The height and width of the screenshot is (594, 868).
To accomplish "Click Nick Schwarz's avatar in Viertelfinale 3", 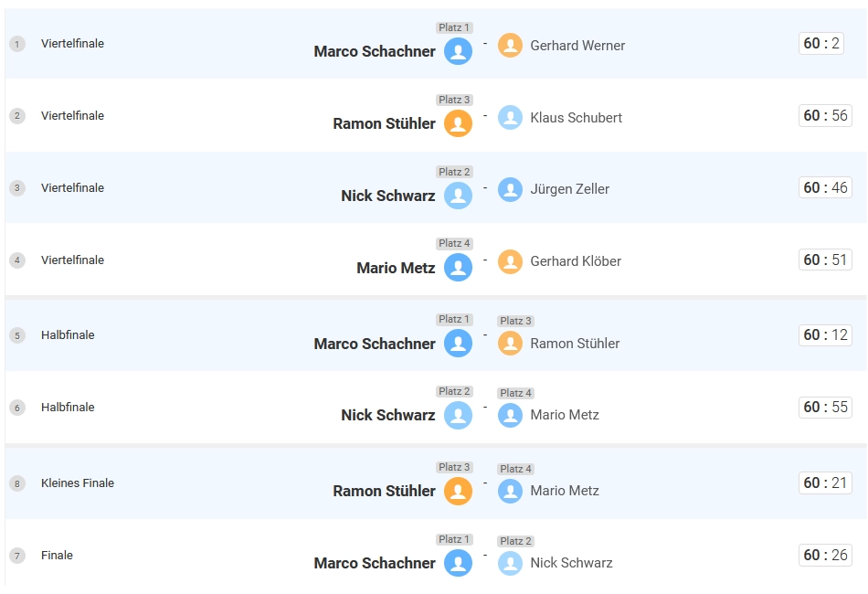I will tap(458, 196).
